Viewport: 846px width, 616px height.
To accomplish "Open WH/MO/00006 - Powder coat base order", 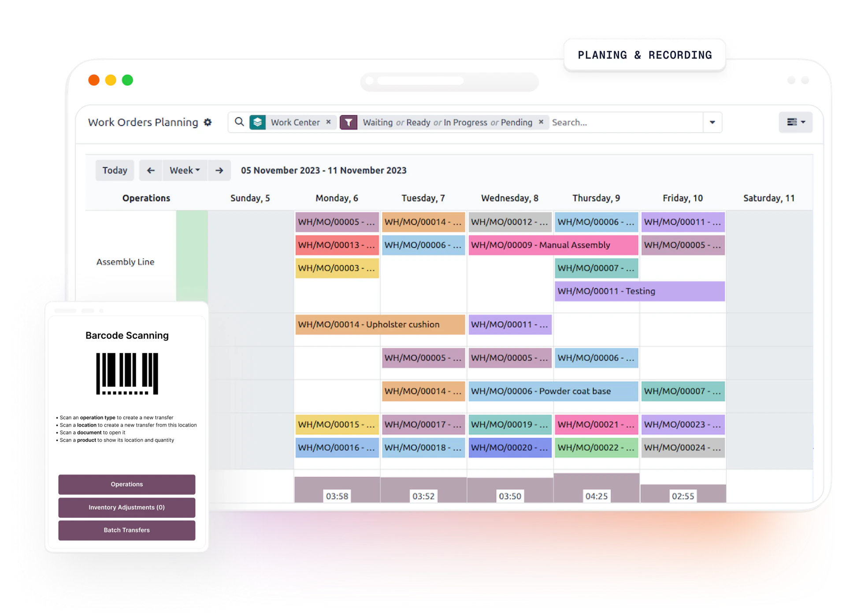I will point(553,391).
